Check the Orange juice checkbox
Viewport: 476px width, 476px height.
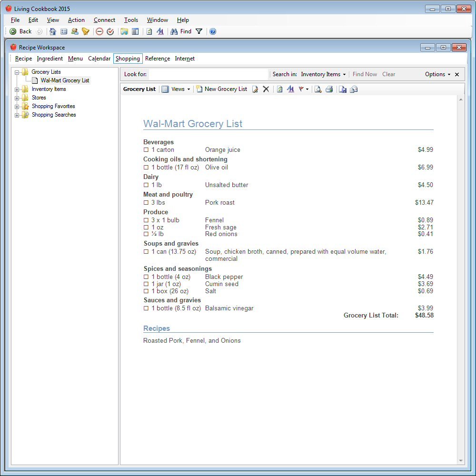[x=146, y=149]
